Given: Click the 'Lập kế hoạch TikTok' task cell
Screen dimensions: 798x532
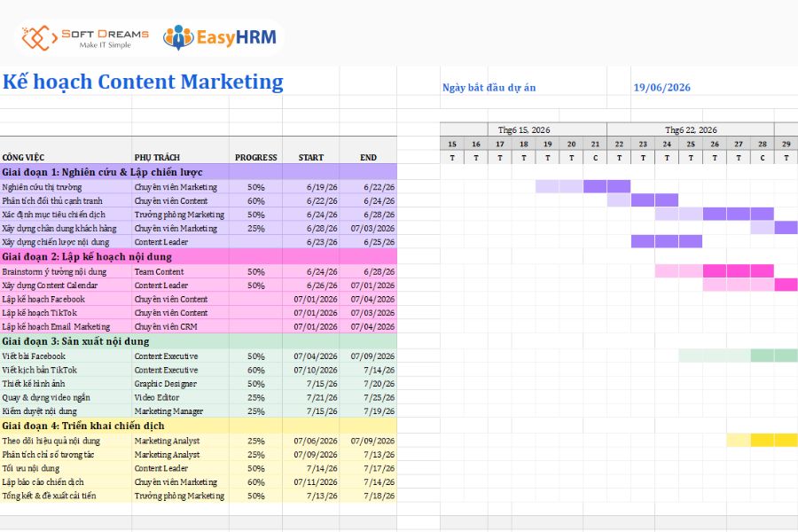Looking at the screenshot, I should pos(66,313).
